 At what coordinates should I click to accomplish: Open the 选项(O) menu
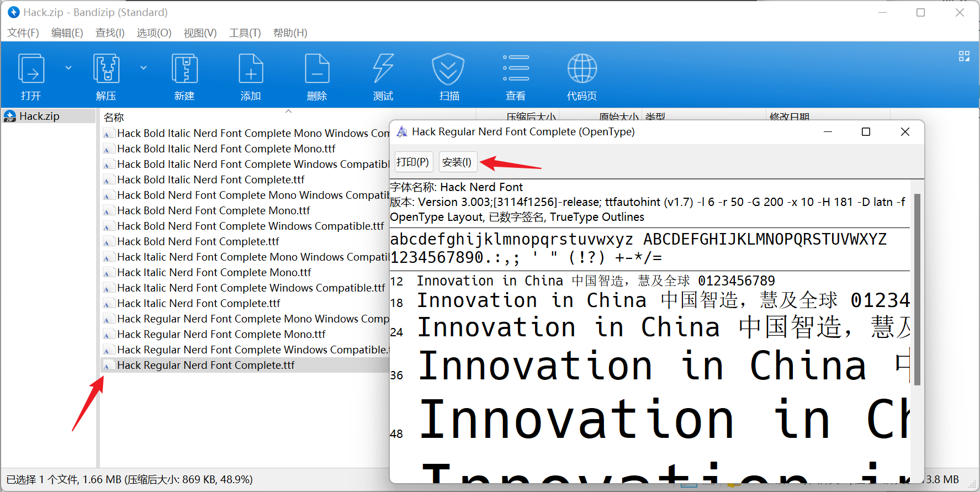154,33
